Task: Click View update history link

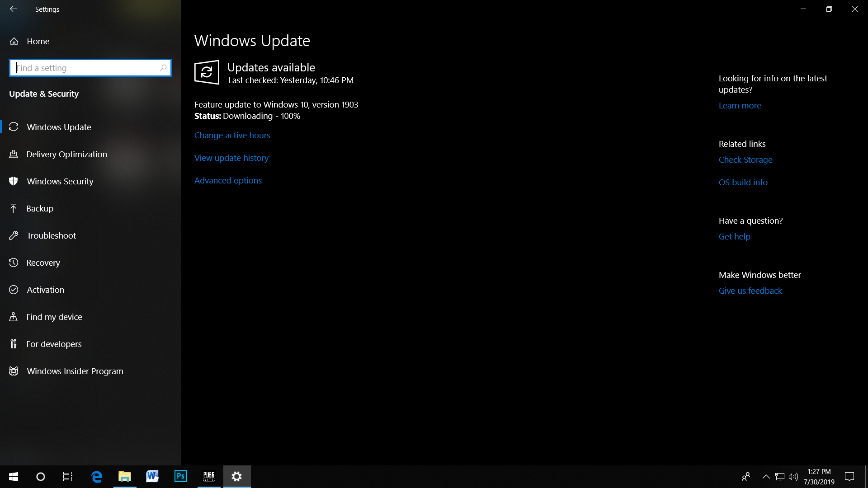Action: click(x=231, y=158)
